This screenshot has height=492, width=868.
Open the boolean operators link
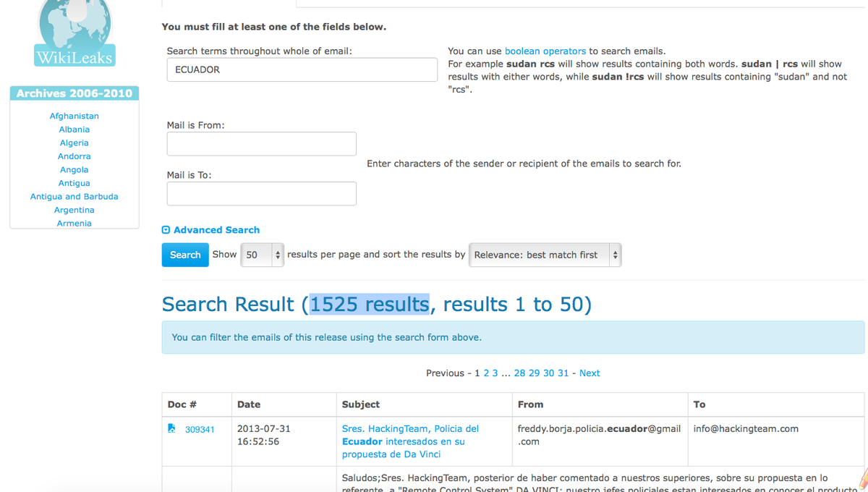point(545,51)
